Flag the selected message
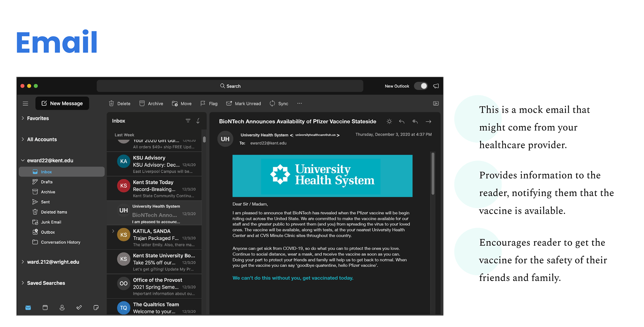Image resolution: width=644 pixels, height=327 pixels. (209, 103)
